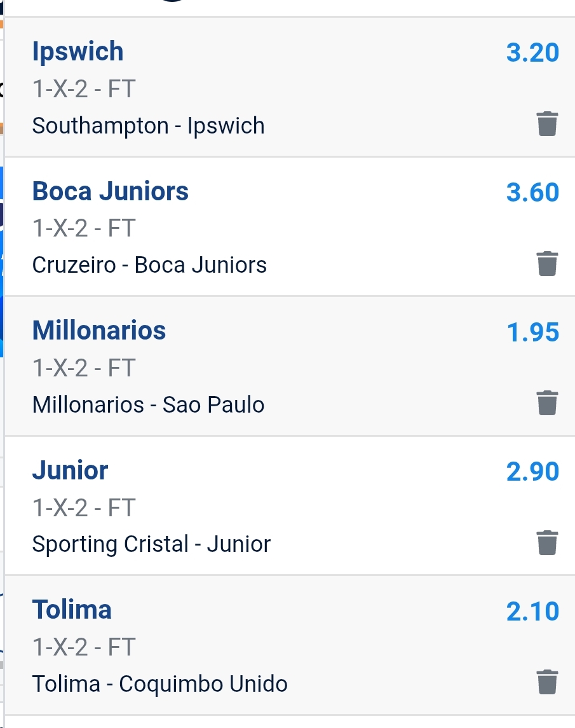Click the 3.20 odds value
Screen dimensions: 575x728
coord(532,53)
